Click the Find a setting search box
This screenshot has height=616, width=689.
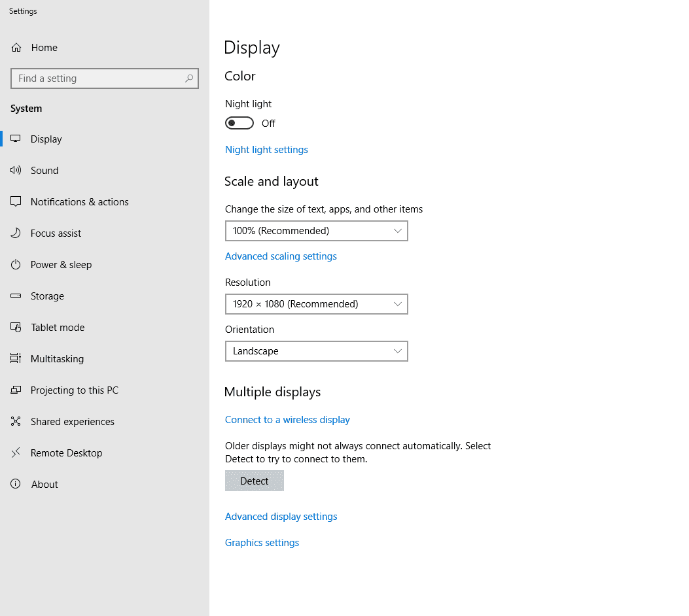105,78
